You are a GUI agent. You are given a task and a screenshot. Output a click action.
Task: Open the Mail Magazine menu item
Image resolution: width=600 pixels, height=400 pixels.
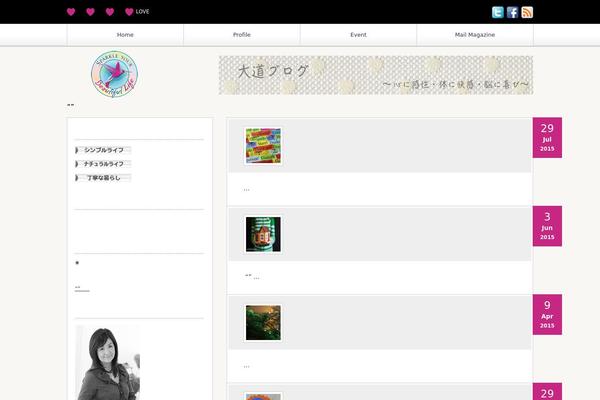(475, 35)
